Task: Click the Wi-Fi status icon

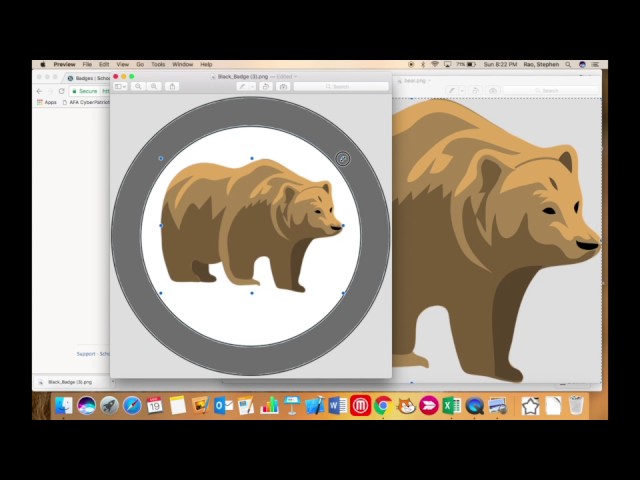Action: click(x=435, y=64)
